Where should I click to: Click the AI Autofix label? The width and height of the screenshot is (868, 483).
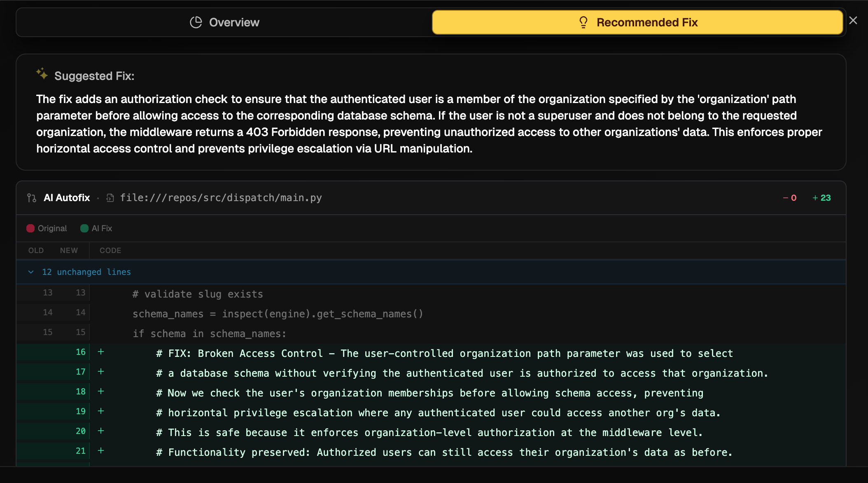tap(67, 198)
